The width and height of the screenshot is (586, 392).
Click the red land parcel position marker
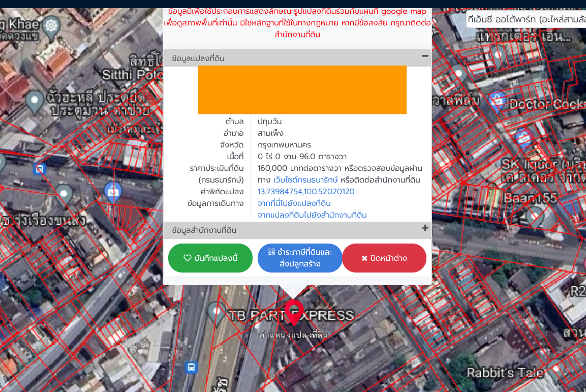[294, 311]
